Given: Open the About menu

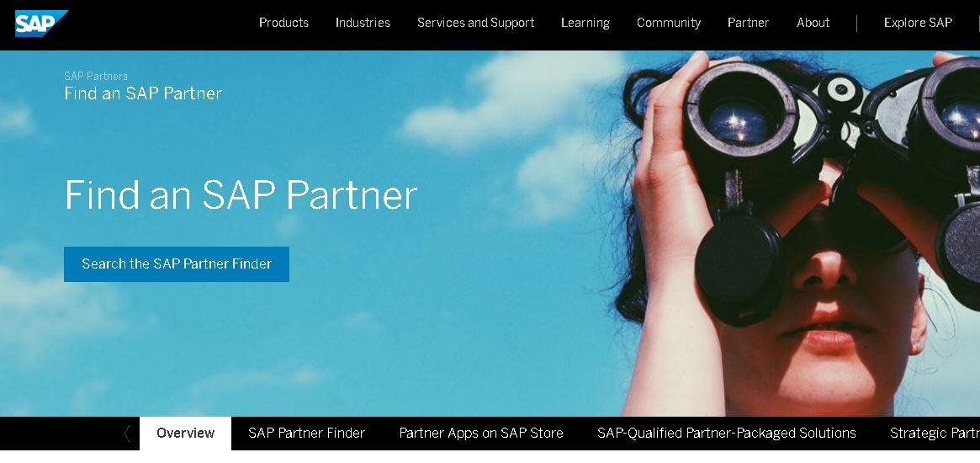Looking at the screenshot, I should [813, 23].
